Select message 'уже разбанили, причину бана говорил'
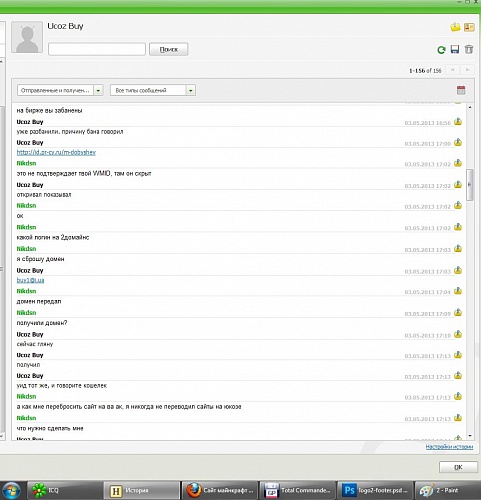The height and width of the screenshot is (500, 481). click(x=70, y=132)
